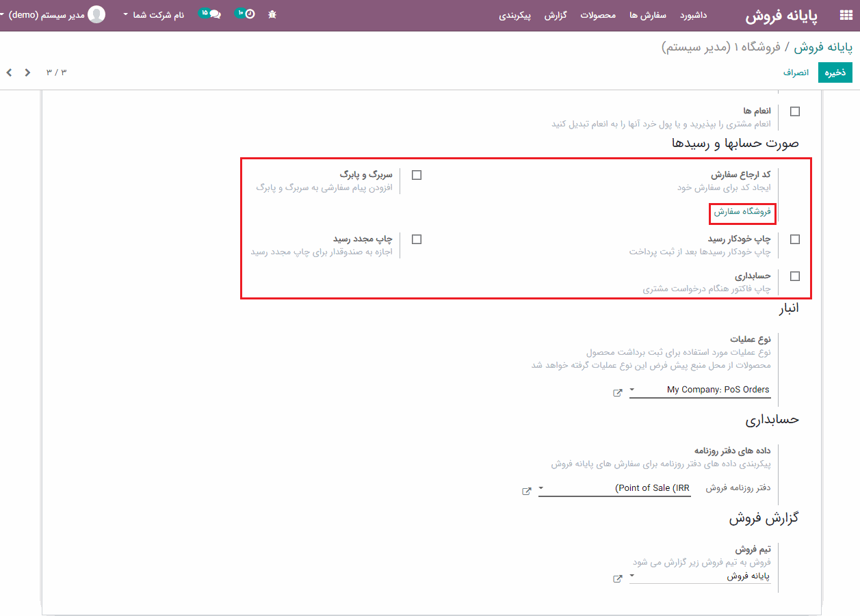860x616 pixels.
Task: Click the ذخیره save button
Action: (x=835, y=72)
